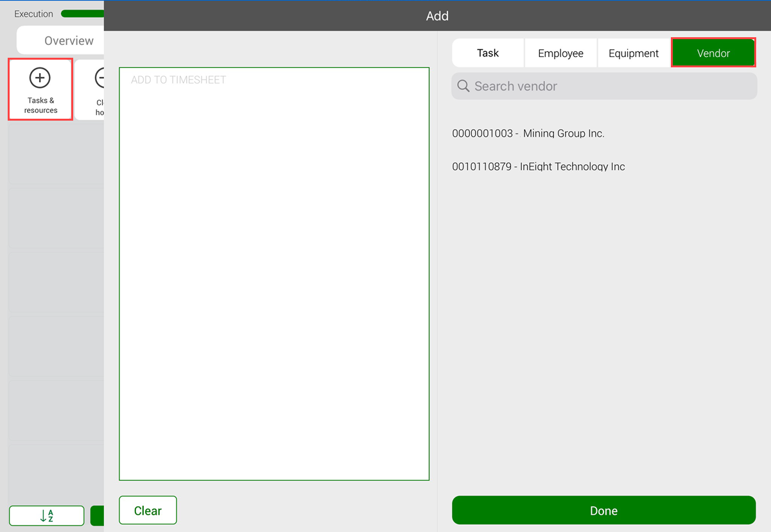Screen dimensions: 771x532
Task: Switch to the Equipment tab
Action: [x=634, y=53]
